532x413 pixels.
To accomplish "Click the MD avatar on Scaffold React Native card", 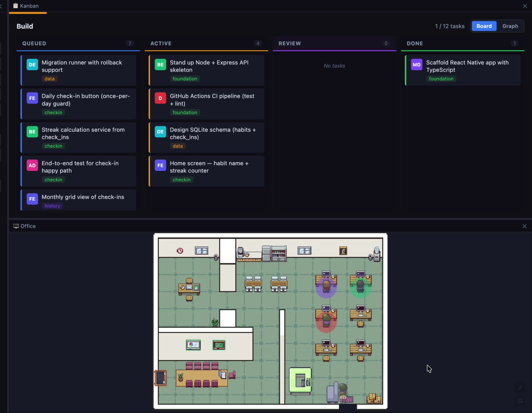I will pos(417,65).
